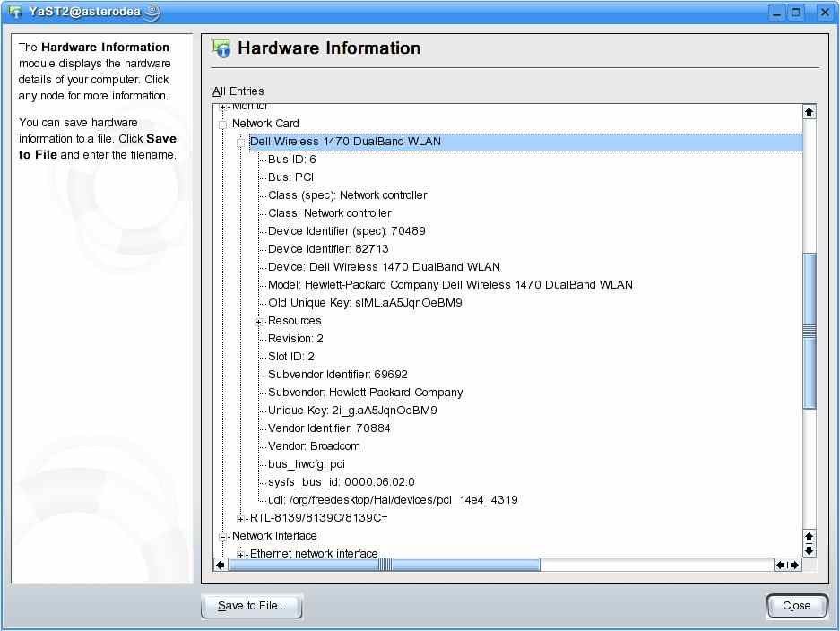Select the highlighted Dell Wireless 1470 row
Image resolution: width=840 pixels, height=631 pixels.
coord(525,142)
